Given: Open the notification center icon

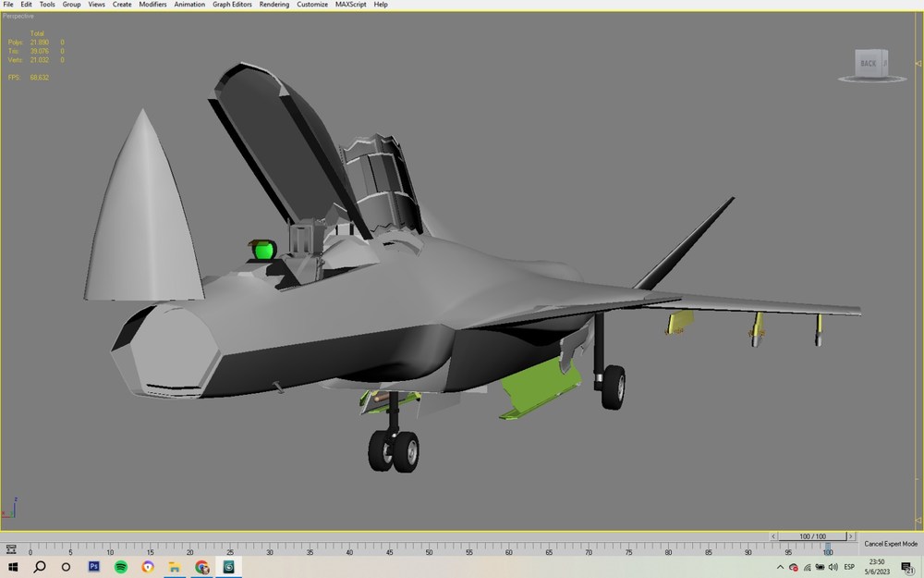Looking at the screenshot, I should (907, 568).
